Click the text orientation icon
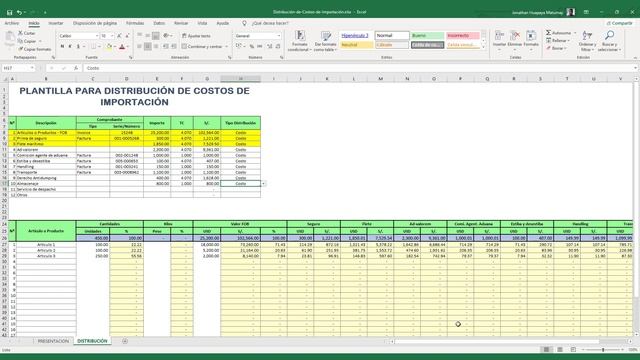 (x=167, y=36)
